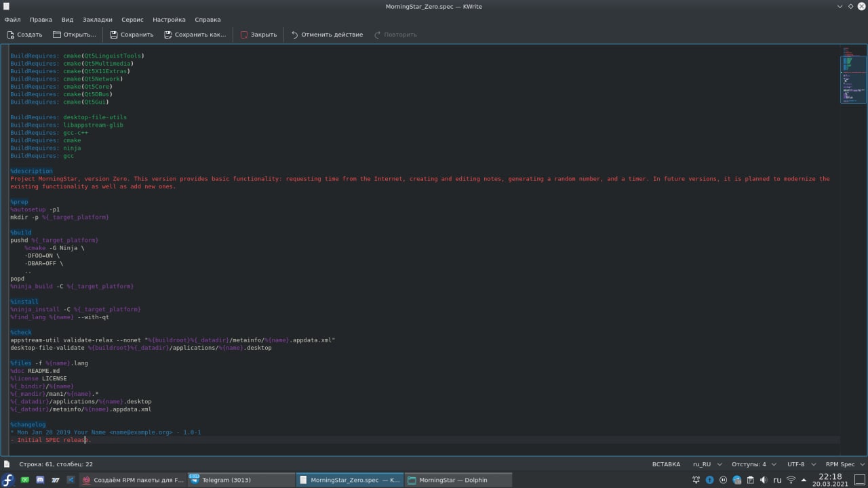Open the Закладки menu
Image resolution: width=868 pixels, height=488 pixels.
[x=98, y=20]
